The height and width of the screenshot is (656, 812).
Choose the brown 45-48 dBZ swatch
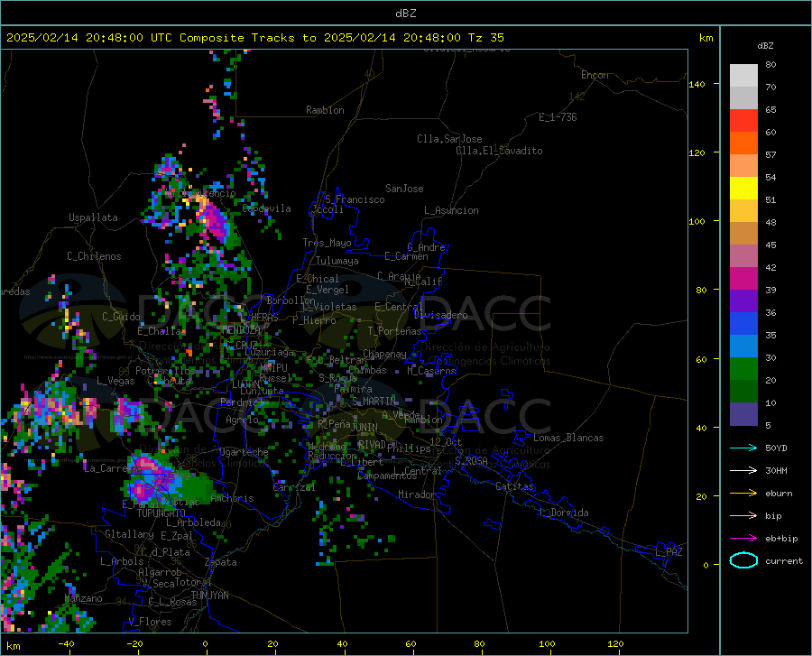pyautogui.click(x=743, y=234)
